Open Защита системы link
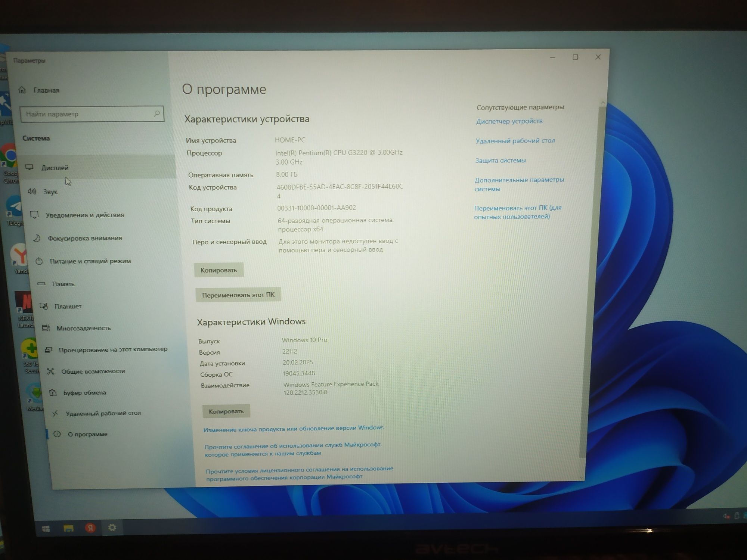Viewport: 747px width, 560px height. click(500, 161)
